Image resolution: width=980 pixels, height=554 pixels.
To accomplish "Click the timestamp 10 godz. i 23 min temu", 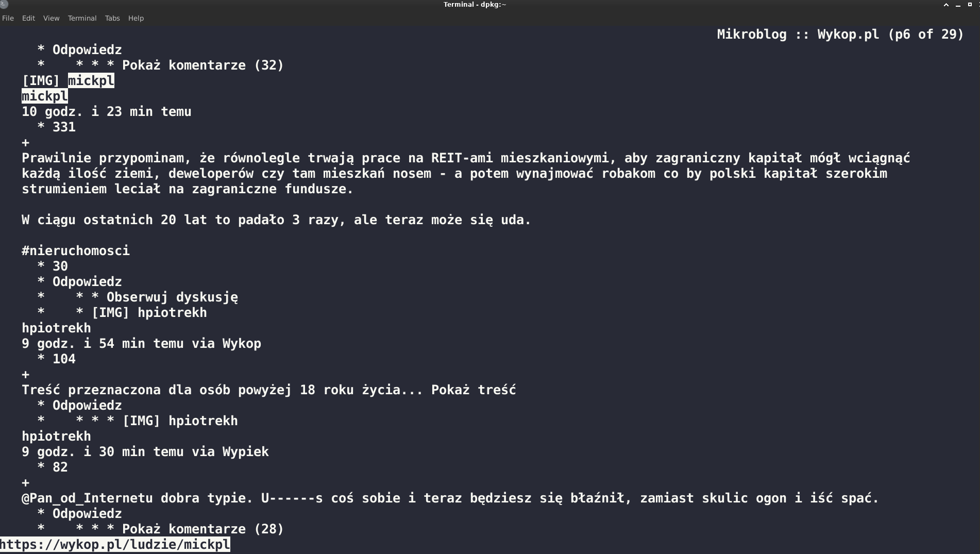I will [x=107, y=112].
